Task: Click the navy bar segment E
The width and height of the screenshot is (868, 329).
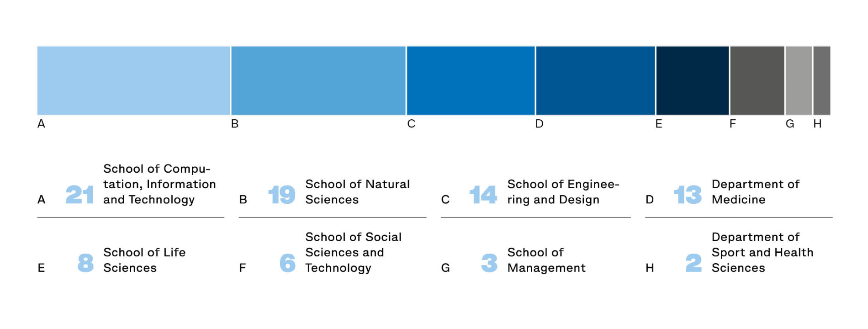Action: coord(693,80)
